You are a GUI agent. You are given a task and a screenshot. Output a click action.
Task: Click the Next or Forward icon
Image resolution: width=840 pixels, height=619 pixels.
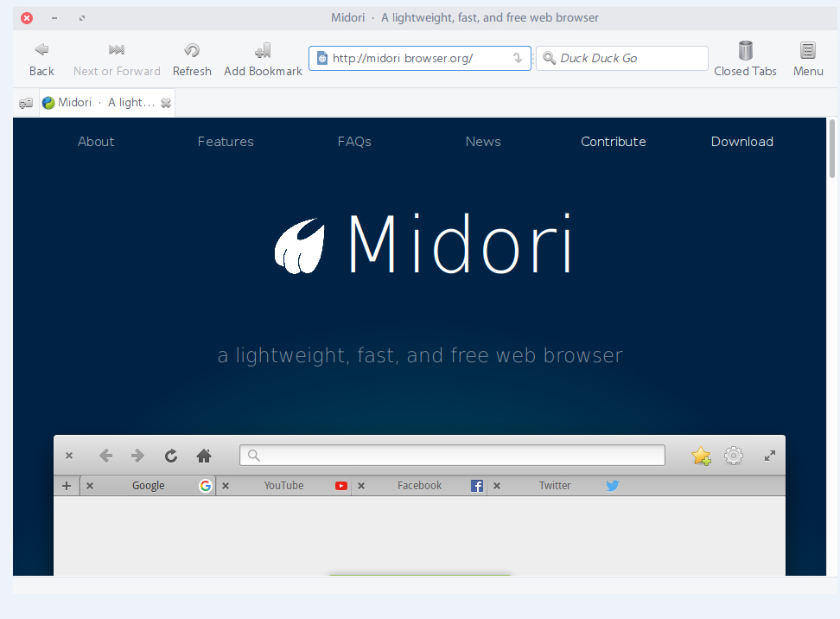(x=117, y=50)
